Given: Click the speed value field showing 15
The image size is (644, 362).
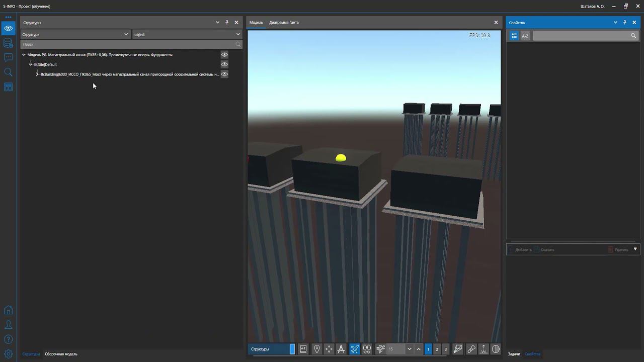Looking at the screenshot, I should click(396, 349).
